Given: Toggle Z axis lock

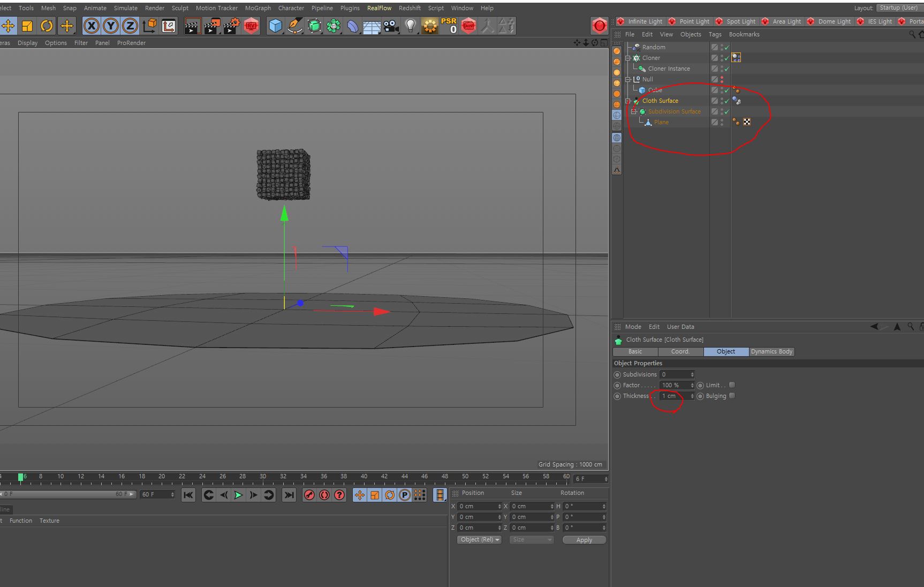Looking at the screenshot, I should (x=130, y=26).
